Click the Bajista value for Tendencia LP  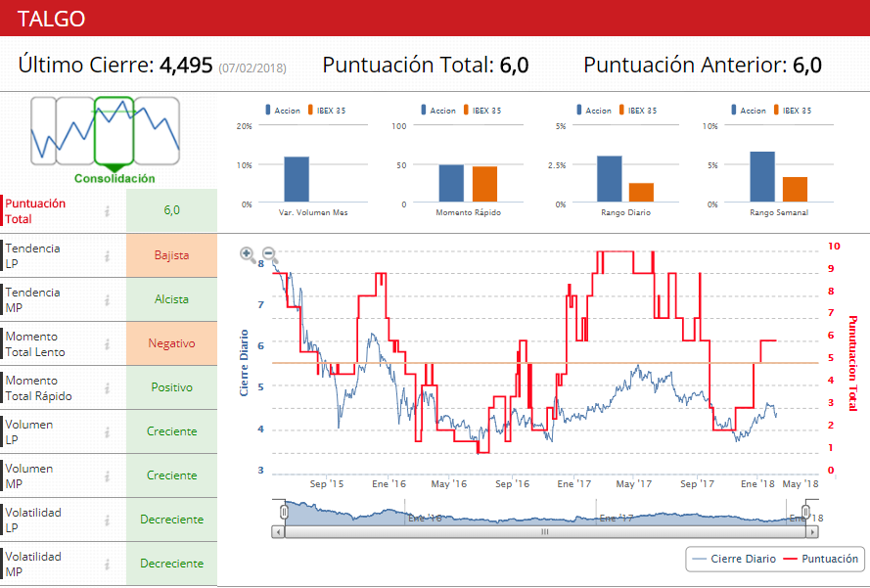pos(171,256)
